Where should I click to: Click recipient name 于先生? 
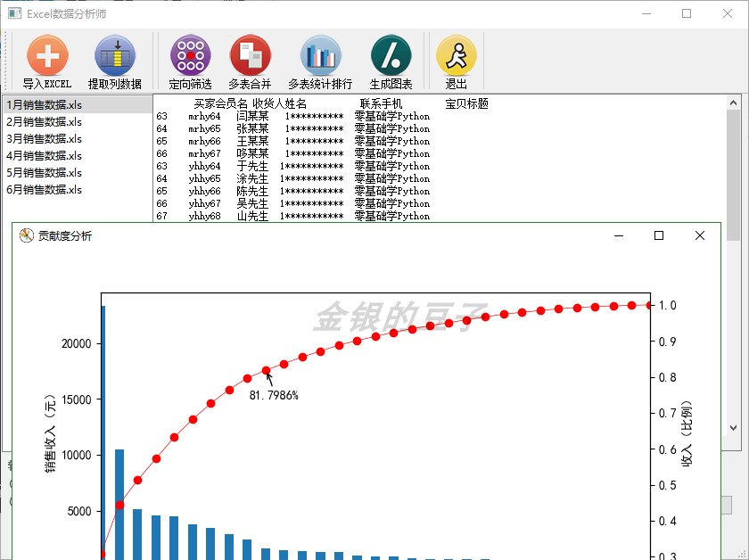252,166
